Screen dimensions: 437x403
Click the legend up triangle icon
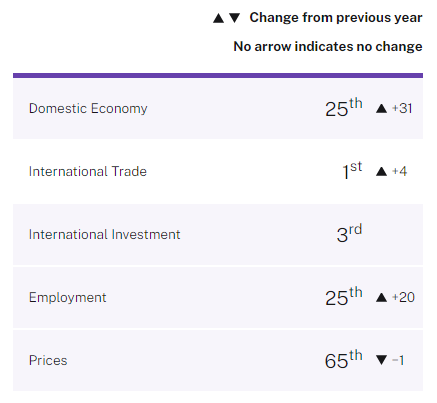(x=218, y=18)
